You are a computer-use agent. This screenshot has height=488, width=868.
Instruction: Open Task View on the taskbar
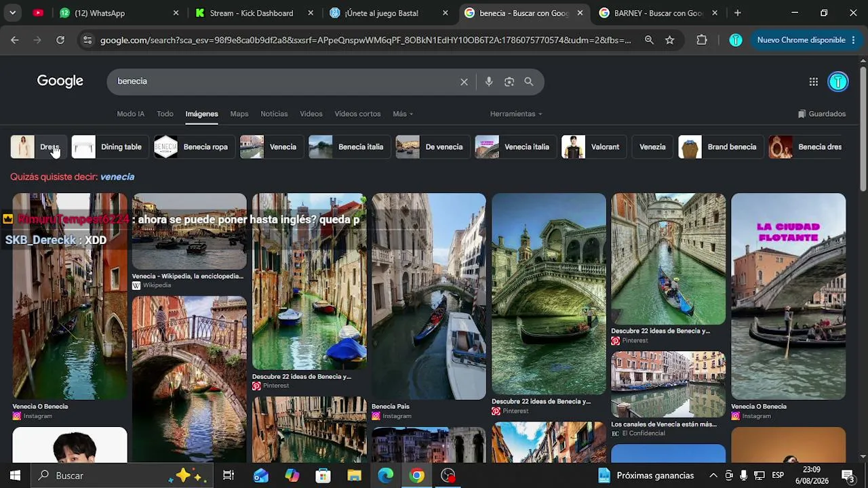(x=229, y=475)
